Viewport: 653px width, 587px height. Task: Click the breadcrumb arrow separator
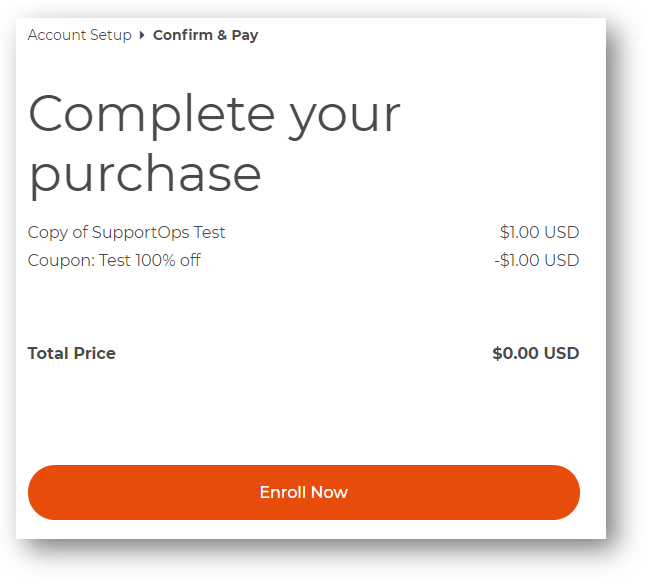click(142, 35)
